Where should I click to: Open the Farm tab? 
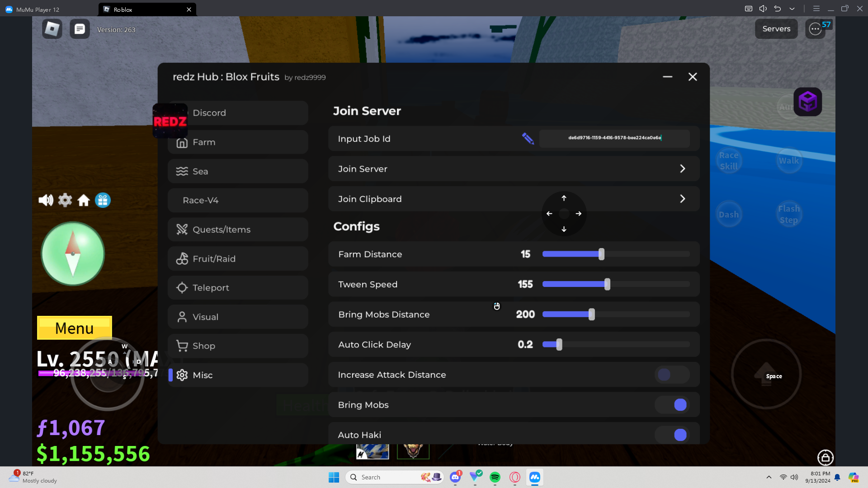[238, 142]
